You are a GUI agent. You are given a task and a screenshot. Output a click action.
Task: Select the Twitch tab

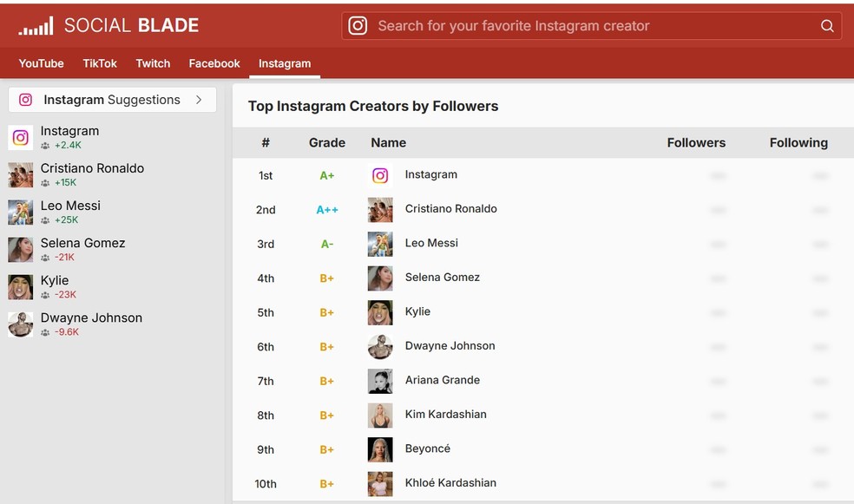tap(153, 63)
